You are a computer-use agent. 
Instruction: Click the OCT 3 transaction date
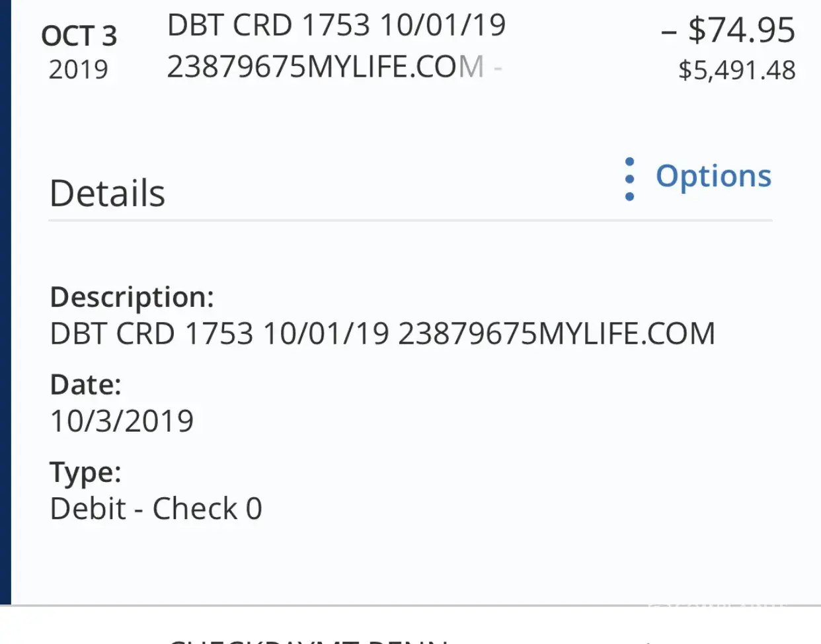point(79,36)
